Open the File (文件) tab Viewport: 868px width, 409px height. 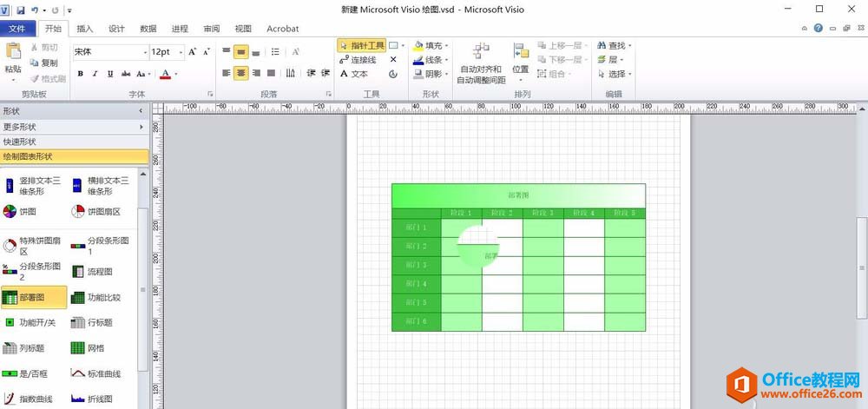tap(17, 29)
